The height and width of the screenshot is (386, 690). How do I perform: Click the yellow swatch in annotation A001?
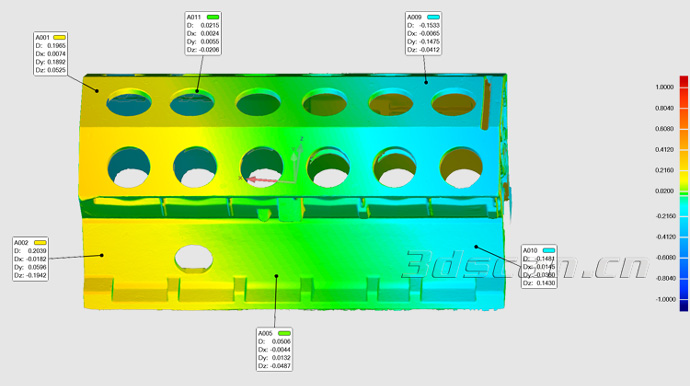[x=59, y=37]
